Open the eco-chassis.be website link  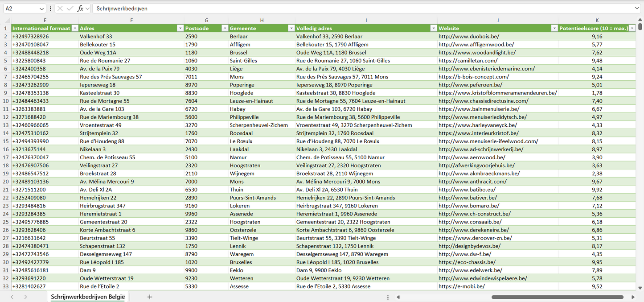(467, 262)
